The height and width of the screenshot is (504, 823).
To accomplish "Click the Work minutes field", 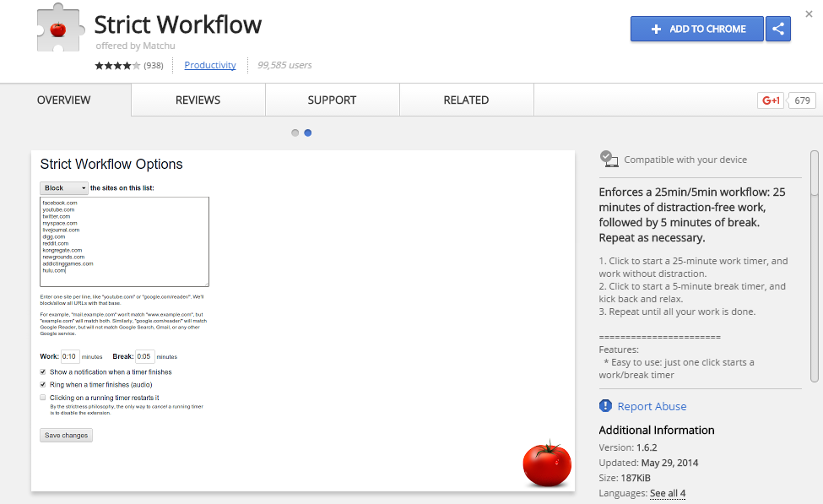I will click(x=70, y=356).
